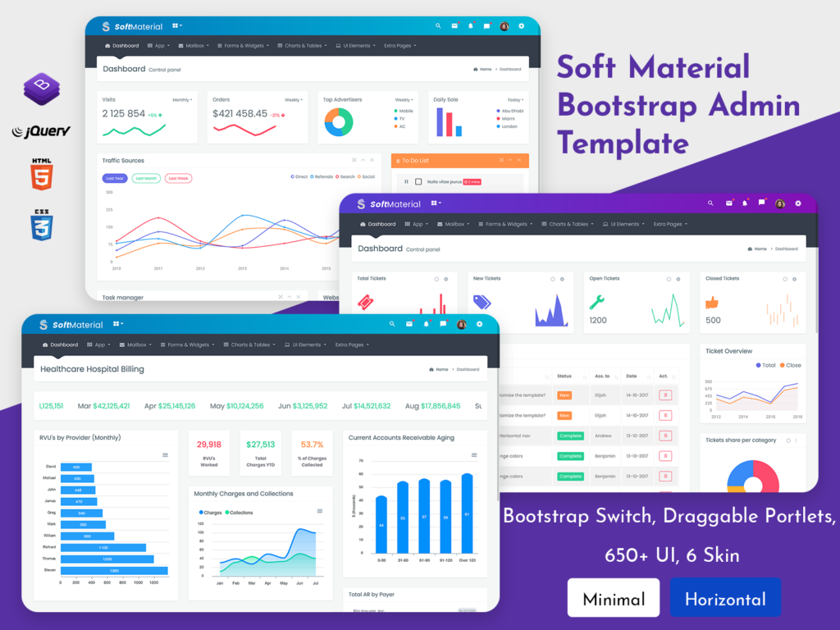Click the Last Month button in Traffic Sources
Viewport: 840px width, 630px height.
[147, 178]
